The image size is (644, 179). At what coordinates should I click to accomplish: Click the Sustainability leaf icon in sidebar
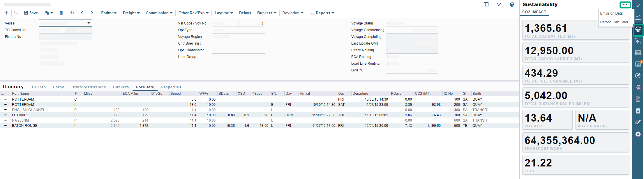[638, 29]
